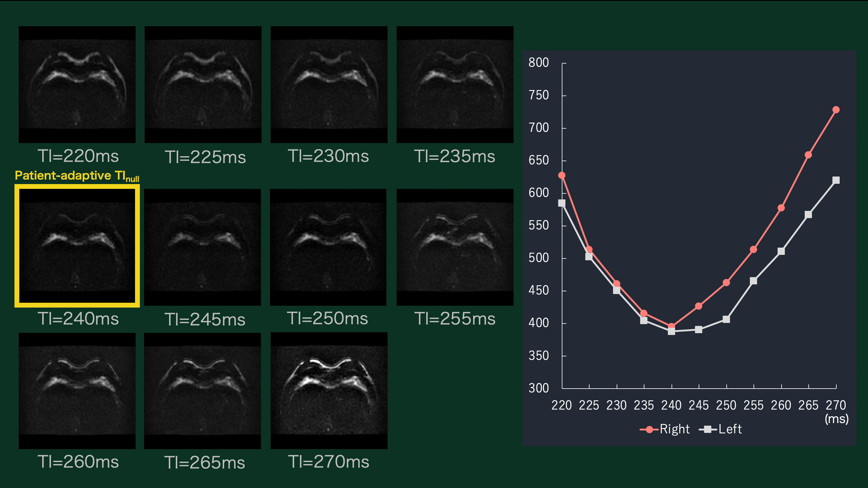
Task: Click the Left legend entry
Action: tap(721, 429)
